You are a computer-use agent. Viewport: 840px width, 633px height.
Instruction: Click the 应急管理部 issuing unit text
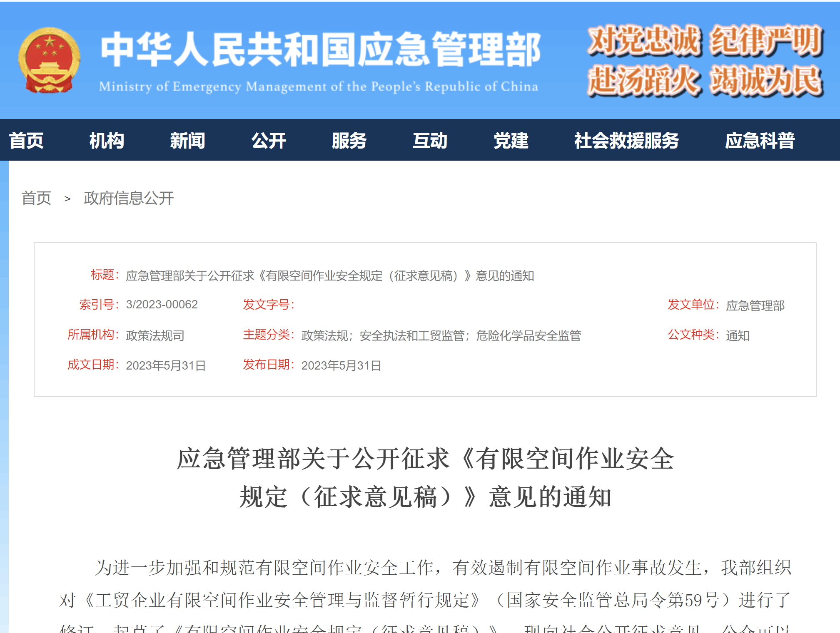(756, 305)
